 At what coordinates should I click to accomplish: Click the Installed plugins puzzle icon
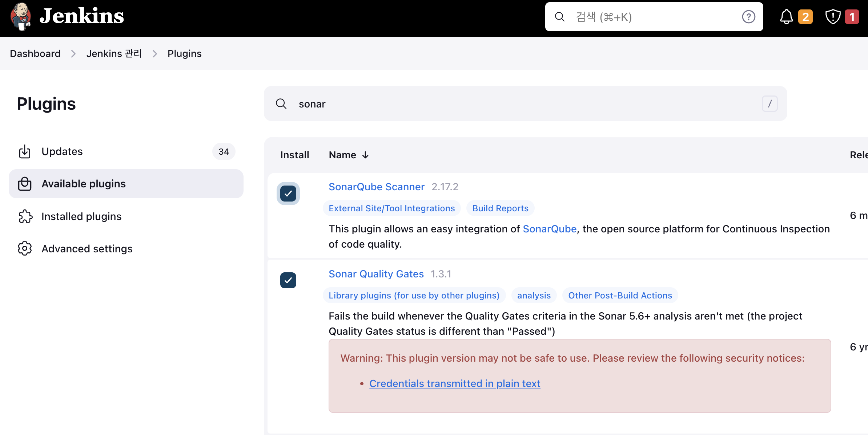tap(24, 216)
